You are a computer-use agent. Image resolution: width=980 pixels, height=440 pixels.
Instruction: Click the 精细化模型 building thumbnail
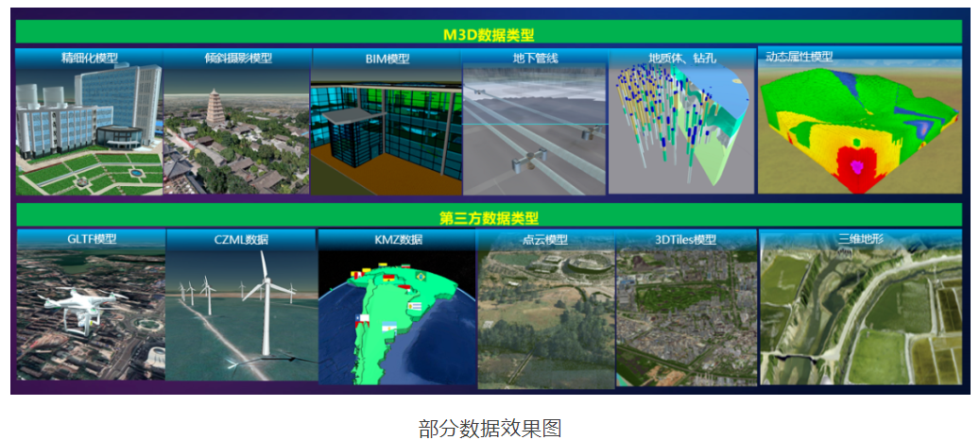[x=89, y=127]
